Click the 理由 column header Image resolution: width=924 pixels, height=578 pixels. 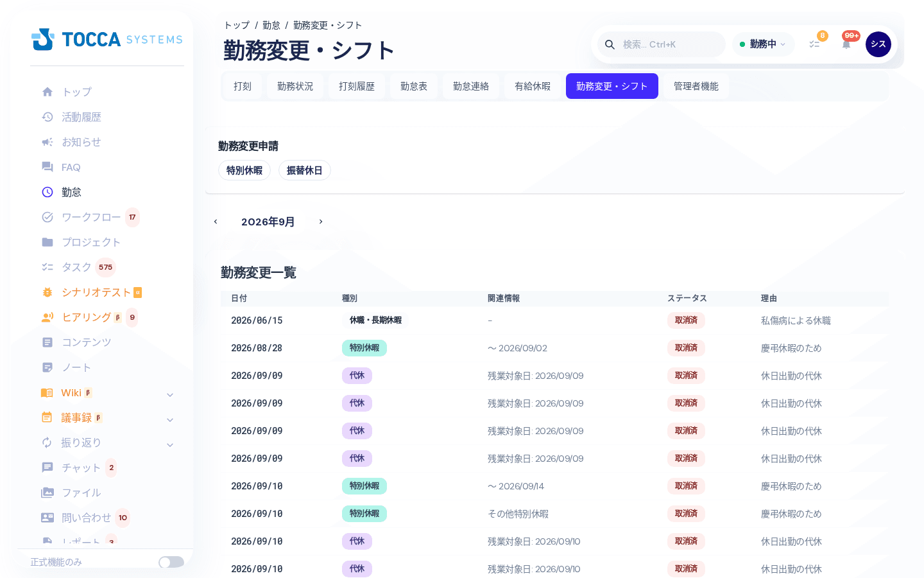pos(769,298)
